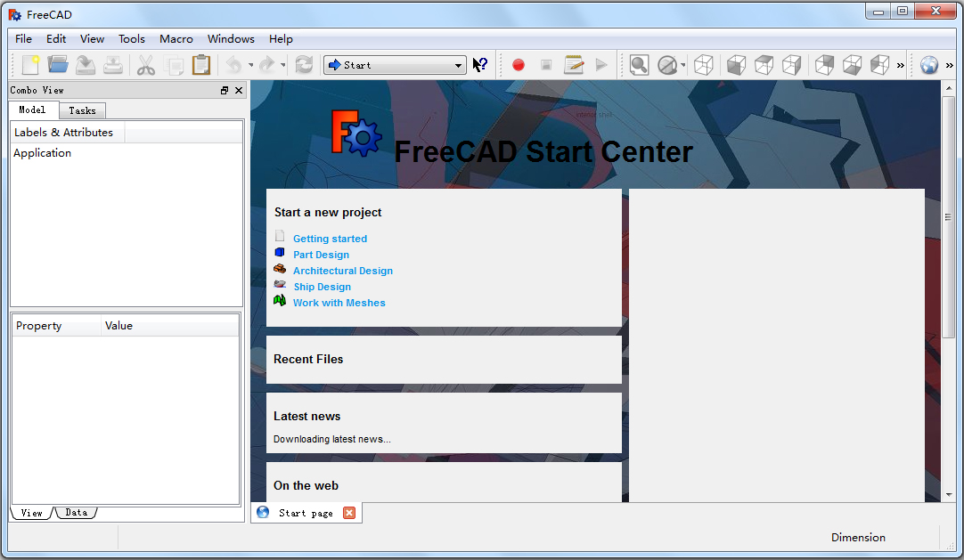Open the Draw style dropdown arrow
The image size is (964, 560).
[683, 64]
